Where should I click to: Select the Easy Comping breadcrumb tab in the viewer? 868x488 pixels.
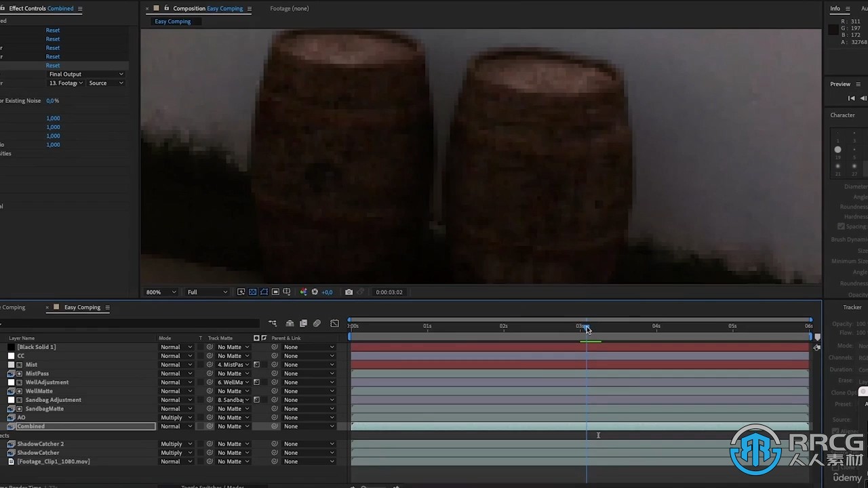pyautogui.click(x=173, y=22)
